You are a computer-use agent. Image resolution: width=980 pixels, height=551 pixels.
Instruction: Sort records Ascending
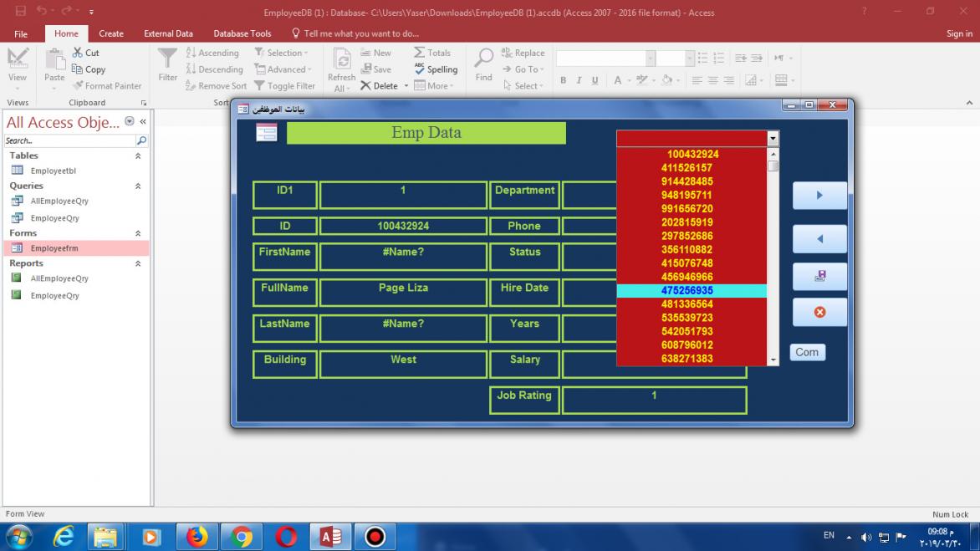click(212, 53)
